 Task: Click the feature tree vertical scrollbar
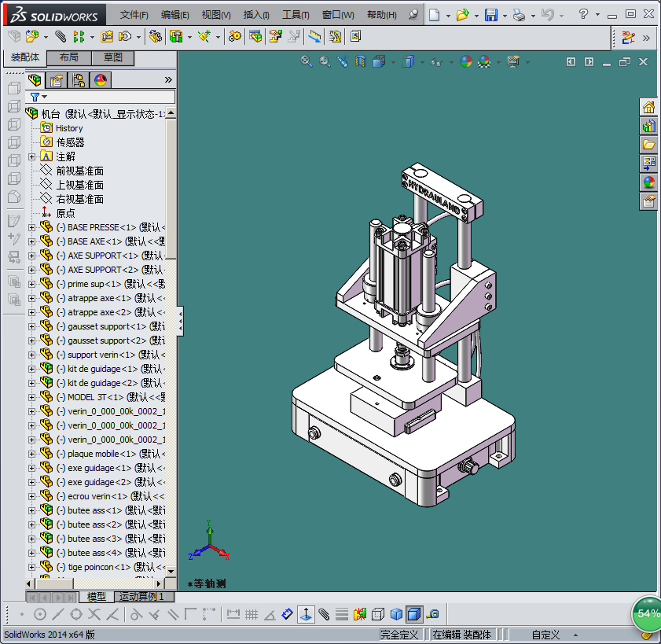pos(171,189)
